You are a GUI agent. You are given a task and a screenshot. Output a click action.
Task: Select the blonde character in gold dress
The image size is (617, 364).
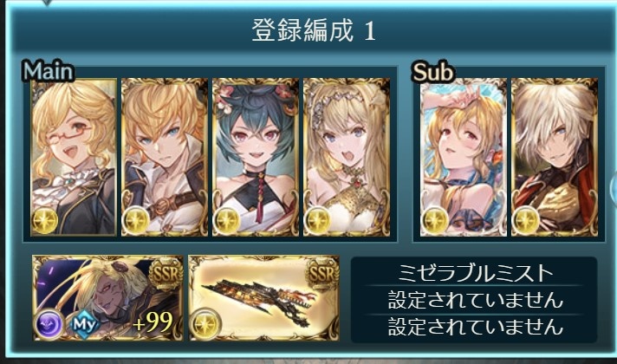(347, 157)
